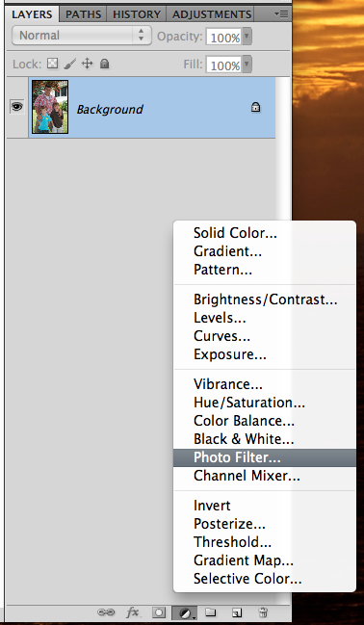The height and width of the screenshot is (625, 364).
Task: Create a new layer icon
Action: coord(237,612)
